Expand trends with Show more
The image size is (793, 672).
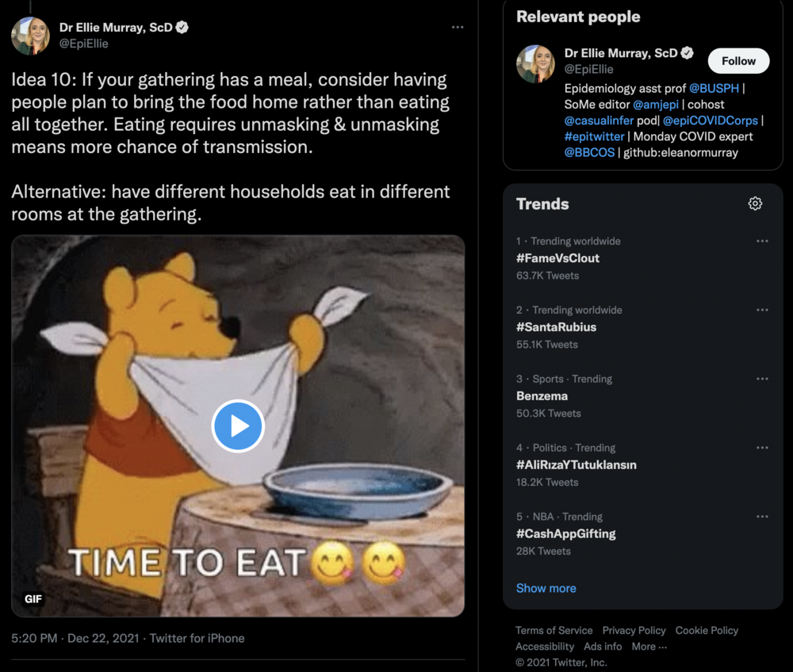[x=546, y=588]
